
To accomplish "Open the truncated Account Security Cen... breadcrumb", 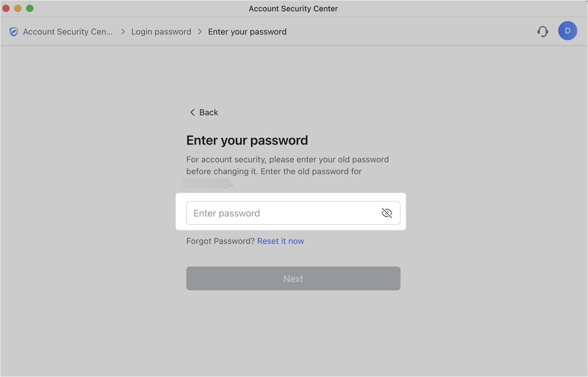I will coord(68,32).
